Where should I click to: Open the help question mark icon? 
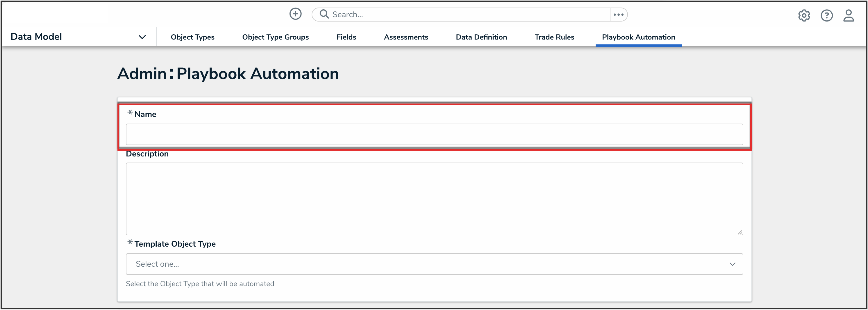[826, 15]
